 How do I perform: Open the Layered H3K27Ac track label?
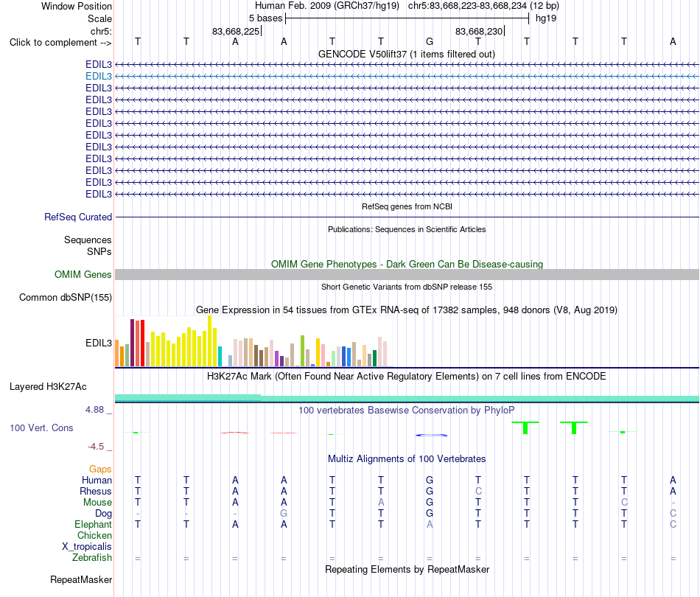point(48,387)
